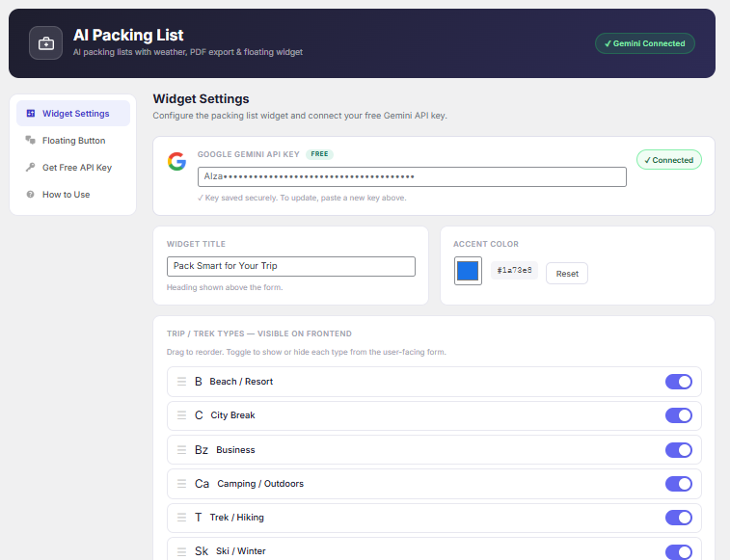
Task: Click the key icon beside Get Free API Key
Action: pos(30,167)
